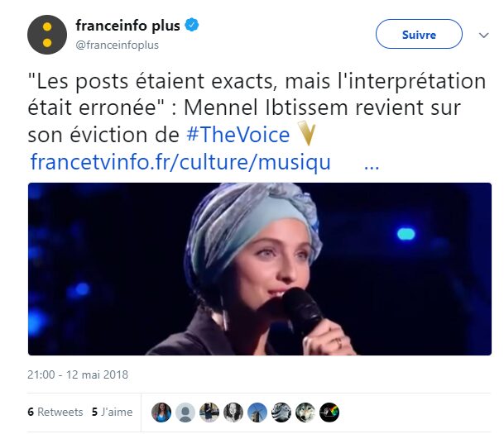The image size is (504, 434).
Task: Follow the account with Suivre button
Action: click(x=419, y=34)
